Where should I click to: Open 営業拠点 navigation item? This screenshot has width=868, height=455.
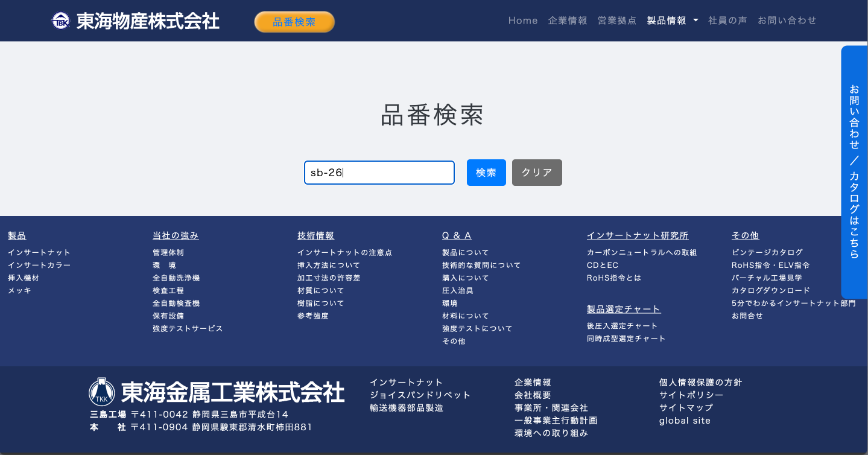click(617, 21)
